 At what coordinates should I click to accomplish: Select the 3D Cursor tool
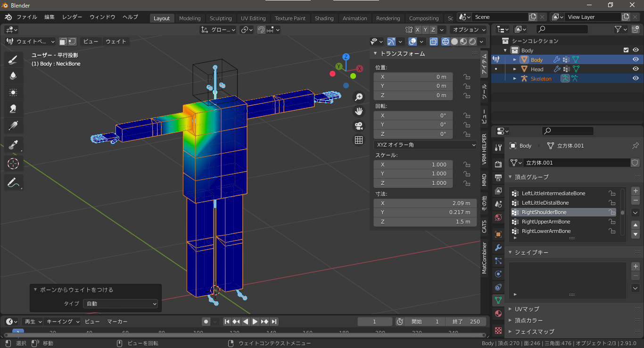pos(13,164)
